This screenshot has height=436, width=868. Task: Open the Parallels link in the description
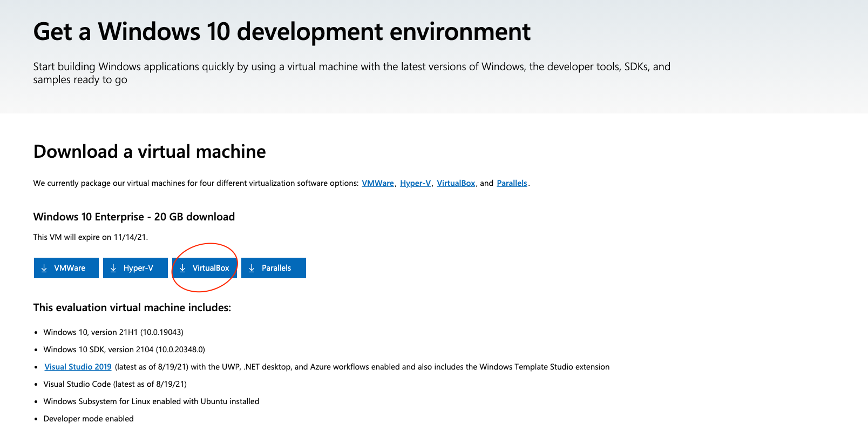point(512,183)
